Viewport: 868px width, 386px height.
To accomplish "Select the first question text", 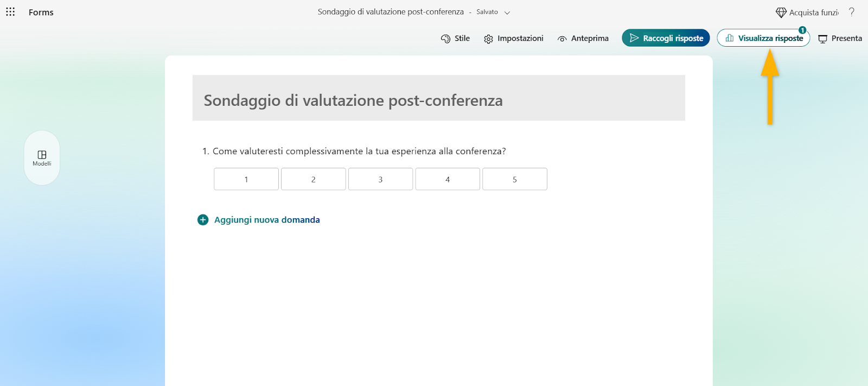I will pyautogui.click(x=359, y=151).
